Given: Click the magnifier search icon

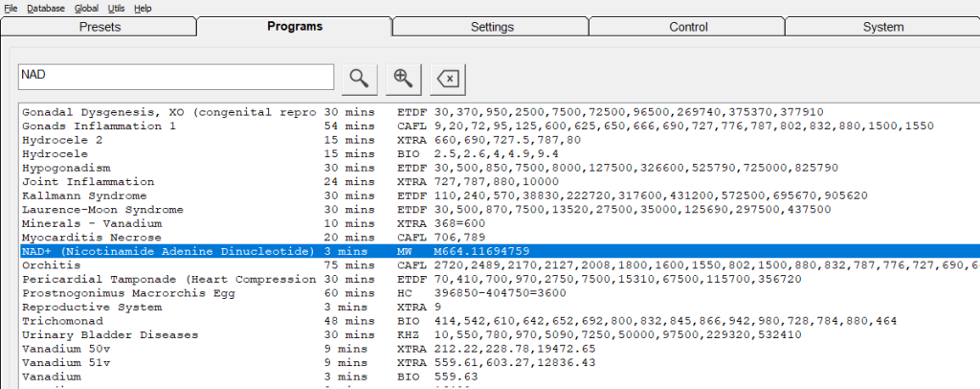Looking at the screenshot, I should [x=358, y=79].
